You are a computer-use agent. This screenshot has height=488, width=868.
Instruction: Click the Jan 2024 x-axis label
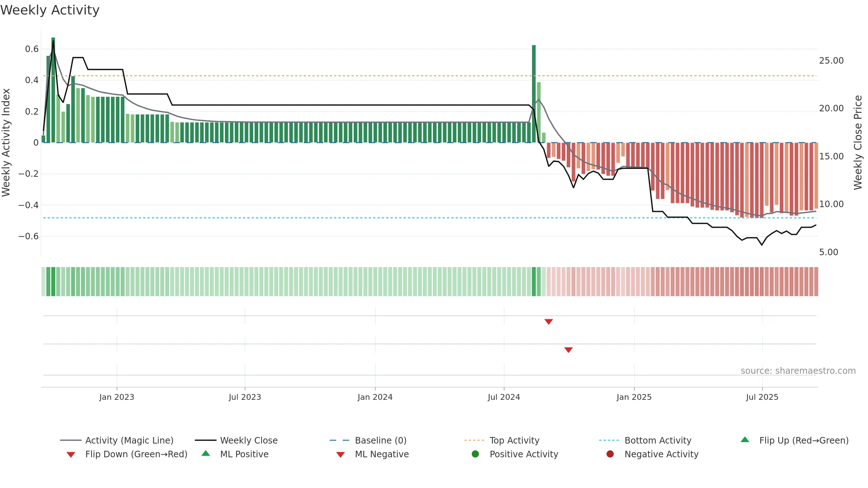coord(375,397)
